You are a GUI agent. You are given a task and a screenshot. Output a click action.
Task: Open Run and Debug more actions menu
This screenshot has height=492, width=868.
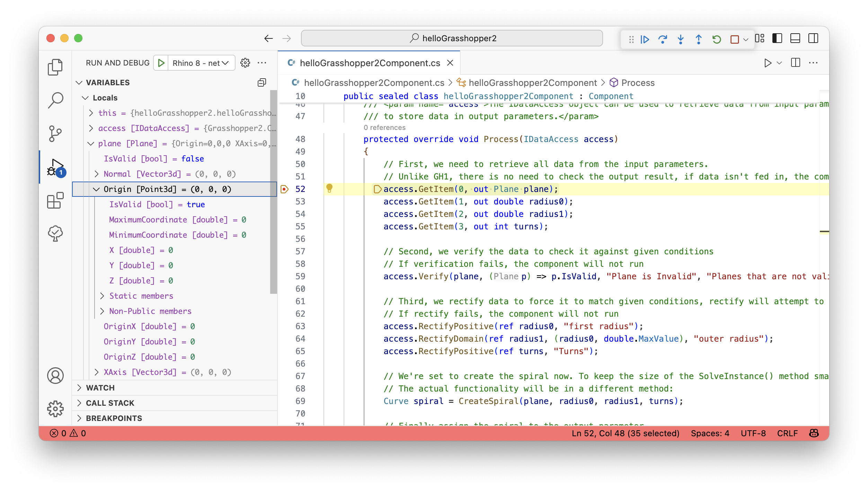click(262, 63)
